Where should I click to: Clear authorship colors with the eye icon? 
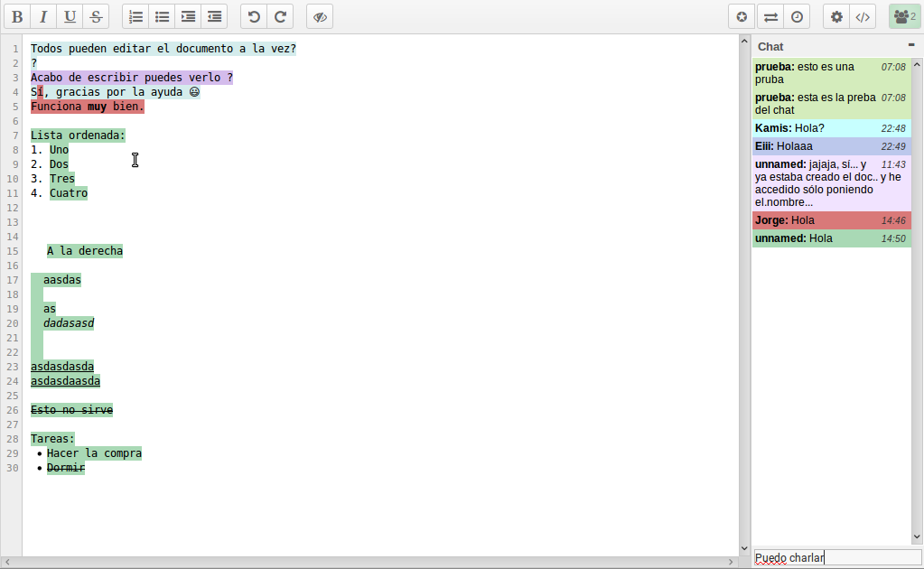pyautogui.click(x=321, y=16)
